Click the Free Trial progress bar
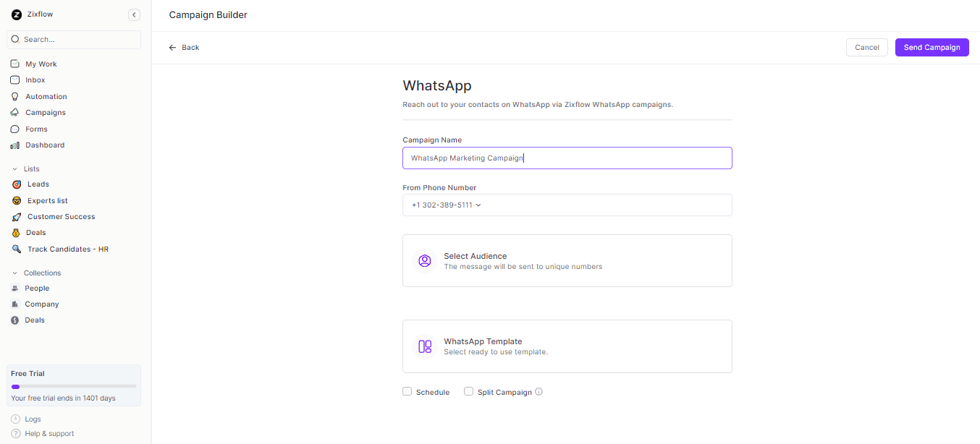980x444 pixels. (73, 386)
